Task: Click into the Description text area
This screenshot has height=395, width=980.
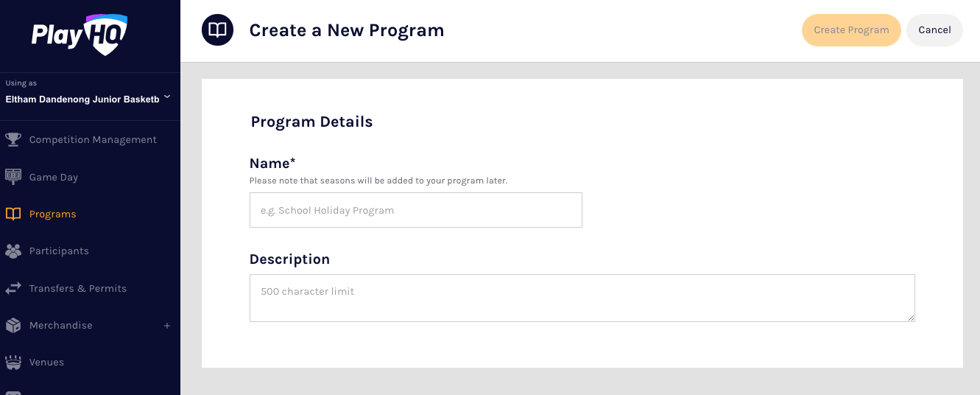Action: tap(582, 298)
